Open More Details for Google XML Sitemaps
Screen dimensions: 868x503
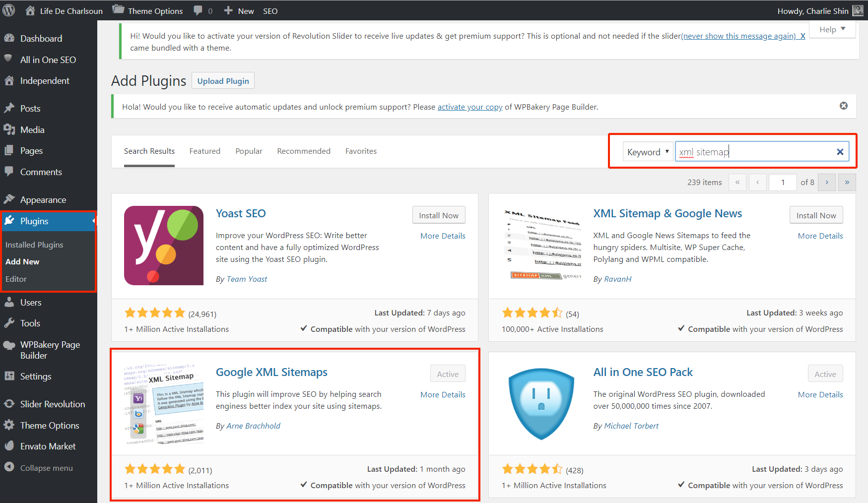pyautogui.click(x=443, y=395)
